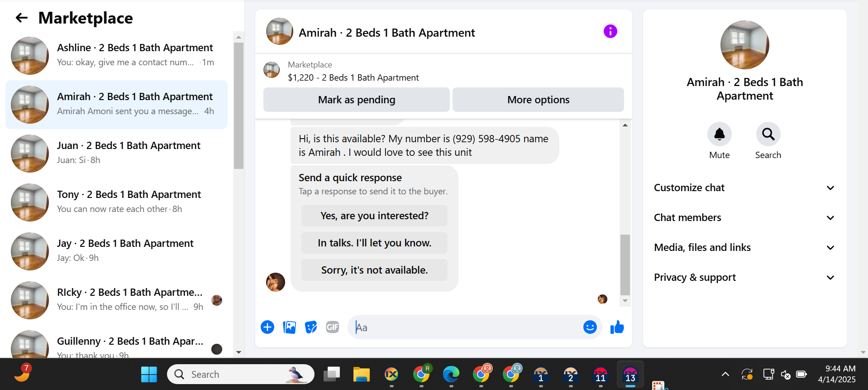Open more actions plus icon
Image resolution: width=868 pixels, height=390 pixels.
click(267, 327)
